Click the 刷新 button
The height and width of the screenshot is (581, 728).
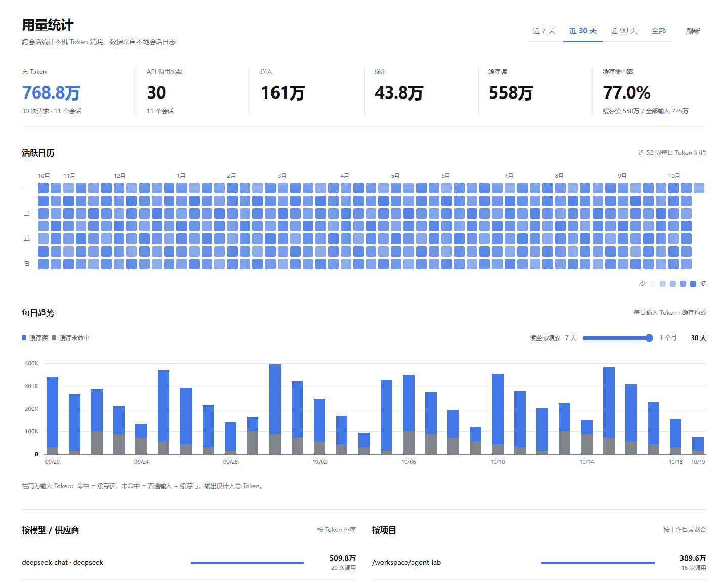(693, 31)
